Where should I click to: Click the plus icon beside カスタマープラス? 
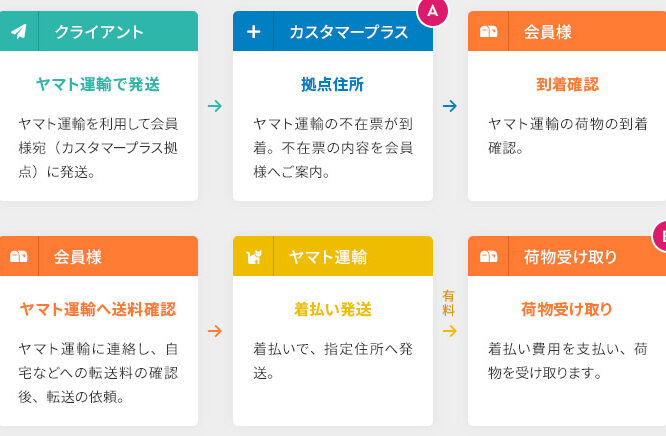[253, 31]
